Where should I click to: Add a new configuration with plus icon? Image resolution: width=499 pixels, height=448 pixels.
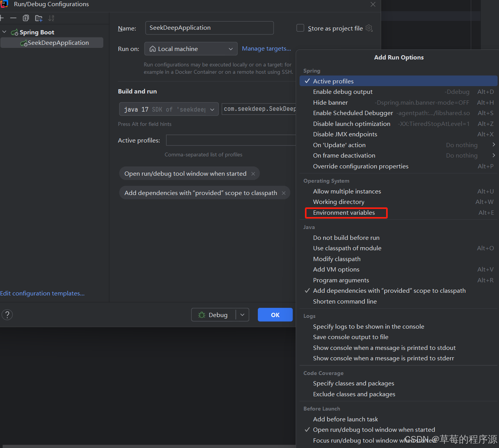[2, 18]
